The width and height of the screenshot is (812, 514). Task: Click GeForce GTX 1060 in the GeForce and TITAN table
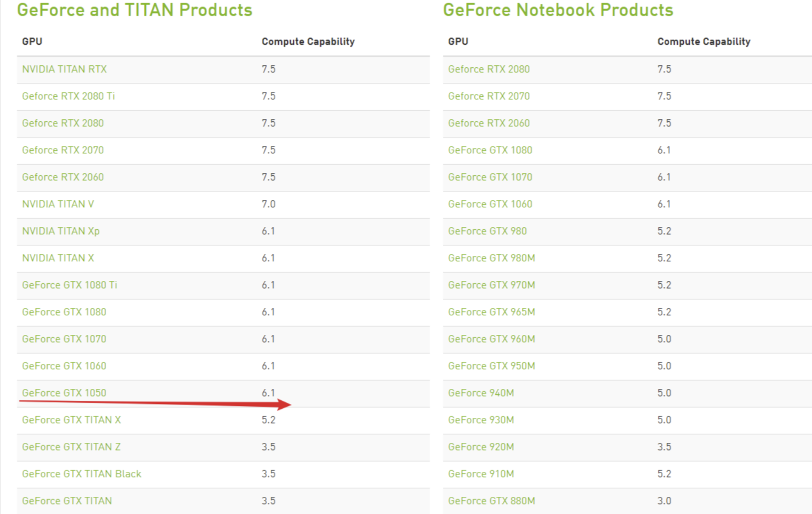pyautogui.click(x=64, y=366)
